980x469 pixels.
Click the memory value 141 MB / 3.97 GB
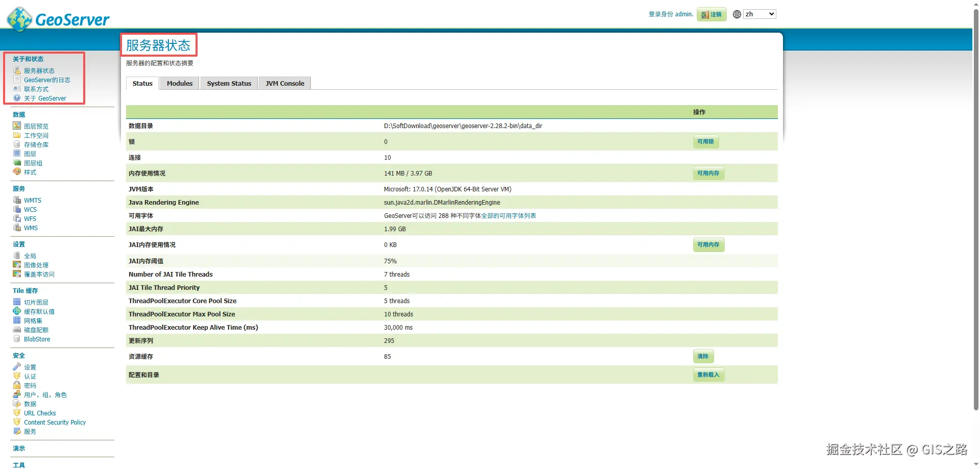click(408, 174)
